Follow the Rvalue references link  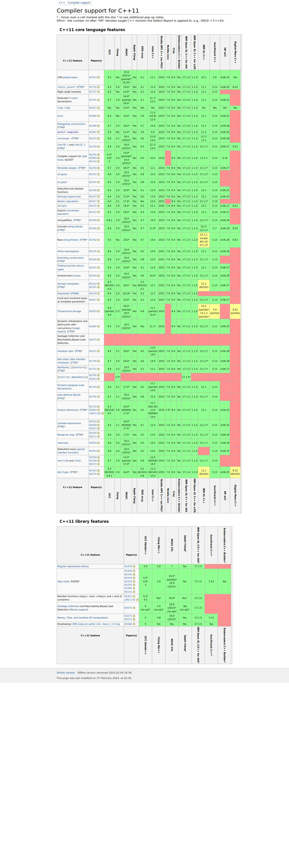[68, 410]
